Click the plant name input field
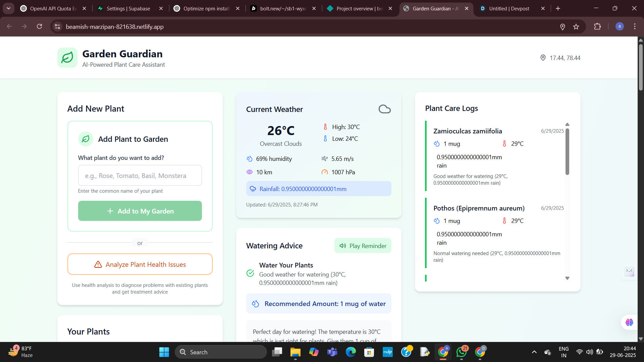This screenshot has height=362, width=644. click(x=140, y=175)
